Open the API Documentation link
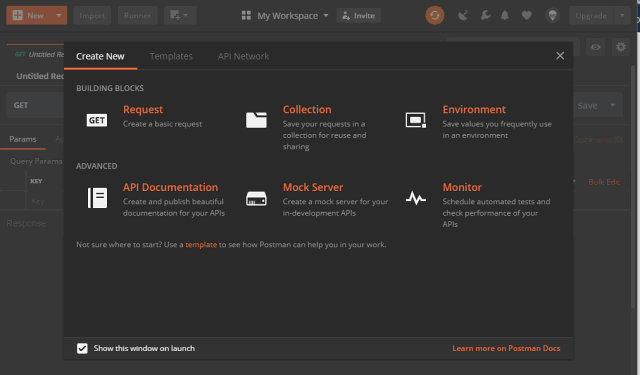Viewport: 640px width, 375px height. (171, 187)
